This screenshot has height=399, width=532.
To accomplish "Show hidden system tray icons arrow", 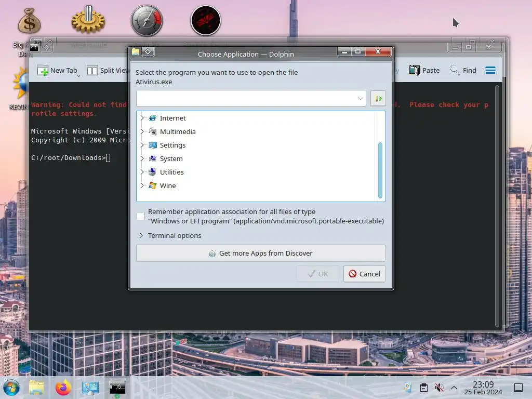I will tap(454, 388).
